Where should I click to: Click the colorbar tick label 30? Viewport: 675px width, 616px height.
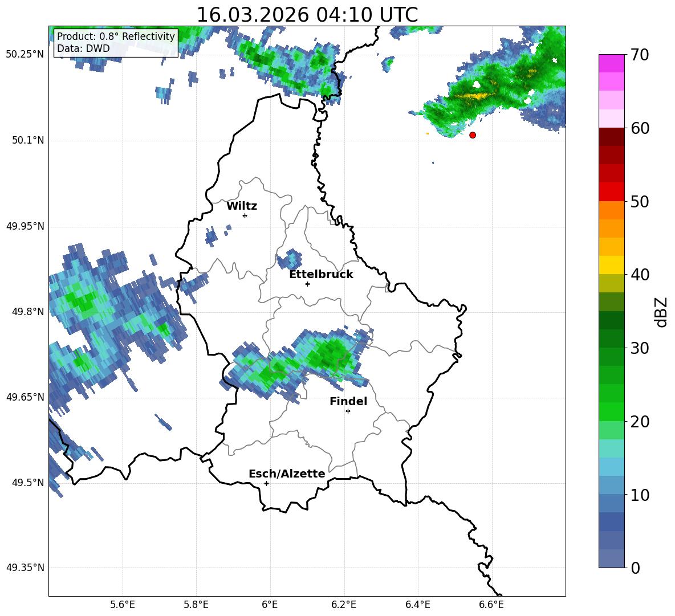coord(640,348)
